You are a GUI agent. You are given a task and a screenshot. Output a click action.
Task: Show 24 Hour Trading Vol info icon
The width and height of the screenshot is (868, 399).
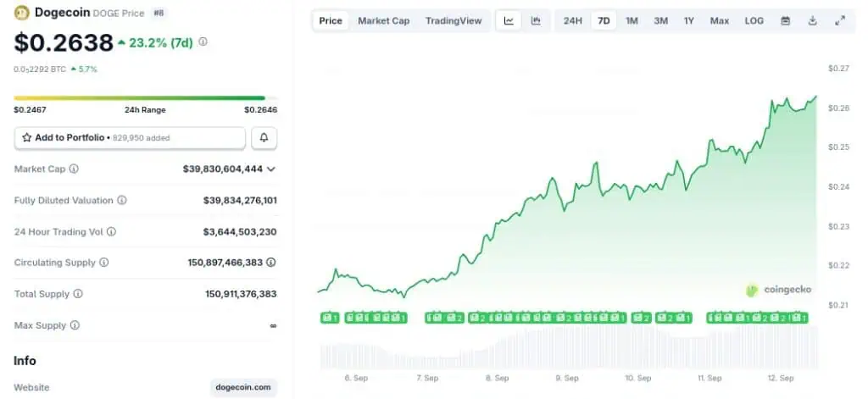[111, 232]
